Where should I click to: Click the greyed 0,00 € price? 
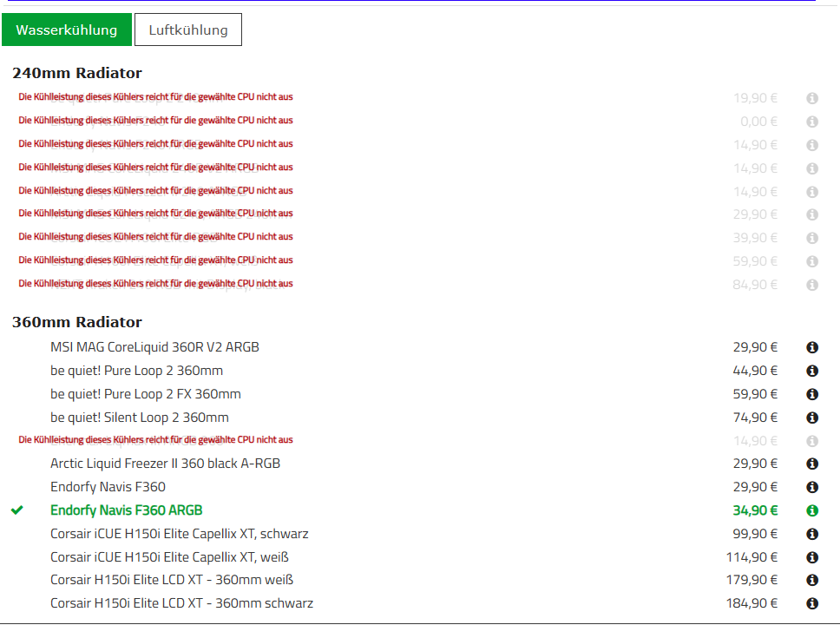point(759,122)
